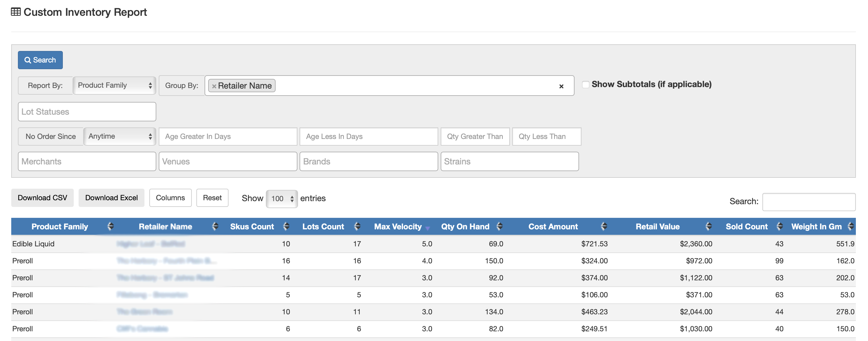Remove Retailer Name tag with small x
868x341 pixels.
(214, 86)
